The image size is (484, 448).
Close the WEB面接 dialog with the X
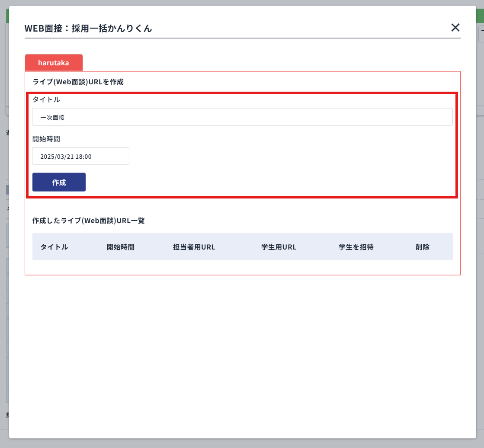pyautogui.click(x=455, y=28)
